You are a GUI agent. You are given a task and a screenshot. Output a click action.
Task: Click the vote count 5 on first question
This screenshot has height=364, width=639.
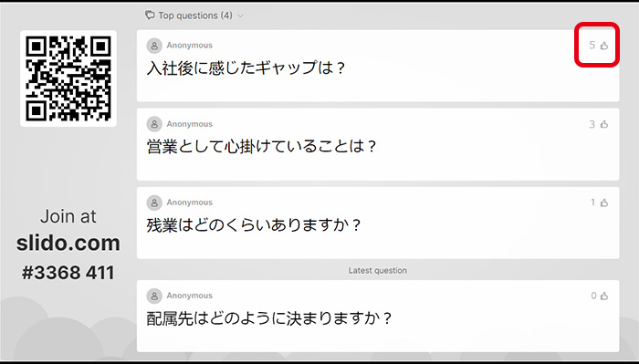tap(592, 46)
